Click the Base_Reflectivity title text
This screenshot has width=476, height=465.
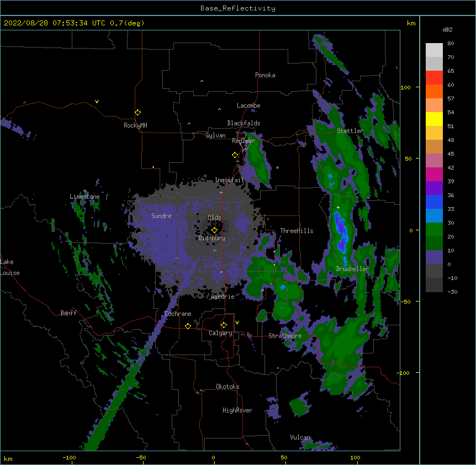coord(238,8)
